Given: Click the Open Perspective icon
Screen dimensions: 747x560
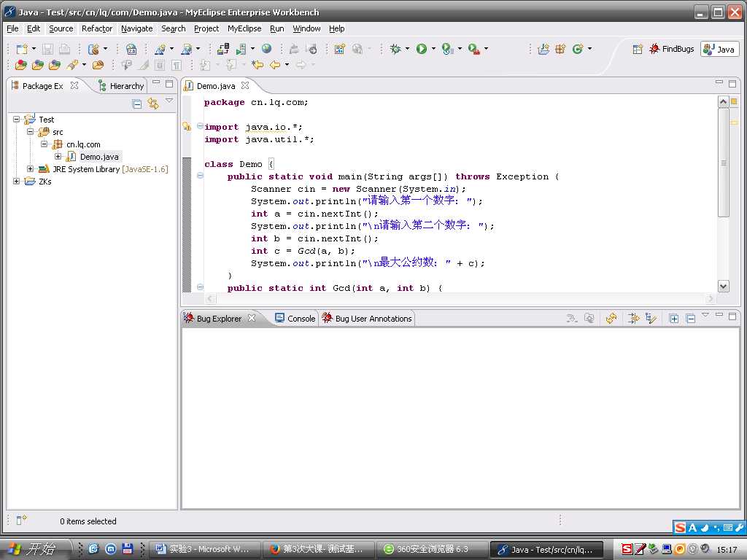Looking at the screenshot, I should click(638, 49).
